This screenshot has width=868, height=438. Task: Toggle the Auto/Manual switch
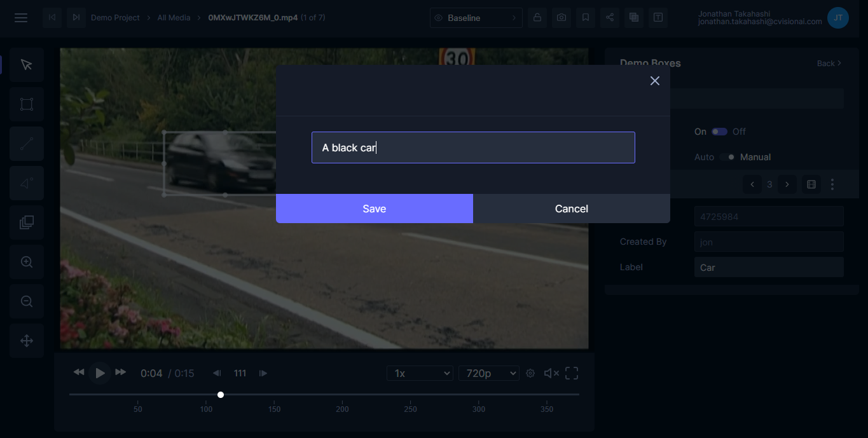click(727, 157)
